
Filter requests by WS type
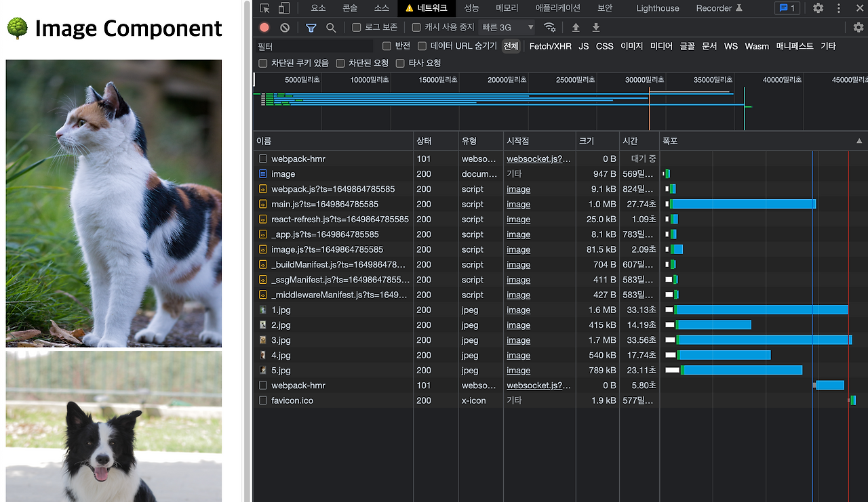[x=731, y=46]
